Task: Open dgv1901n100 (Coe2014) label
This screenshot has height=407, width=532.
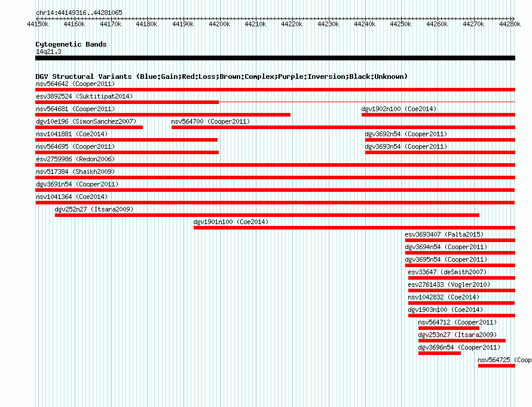Action: pyautogui.click(x=231, y=222)
